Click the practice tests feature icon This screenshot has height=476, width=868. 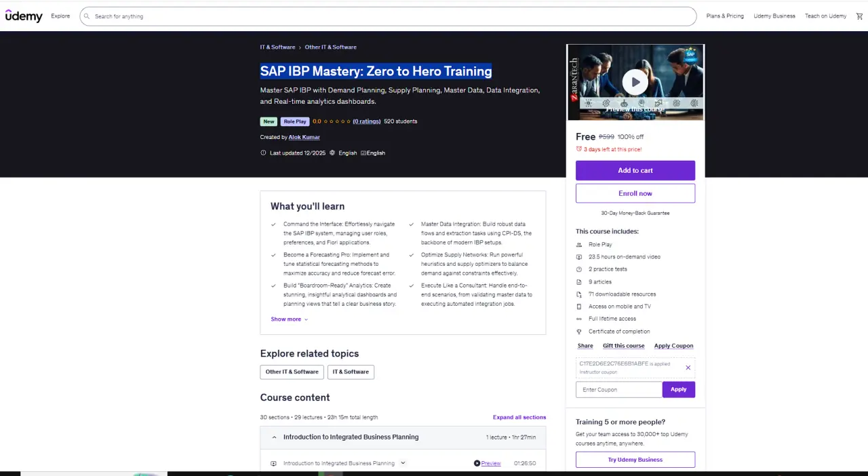click(x=578, y=269)
